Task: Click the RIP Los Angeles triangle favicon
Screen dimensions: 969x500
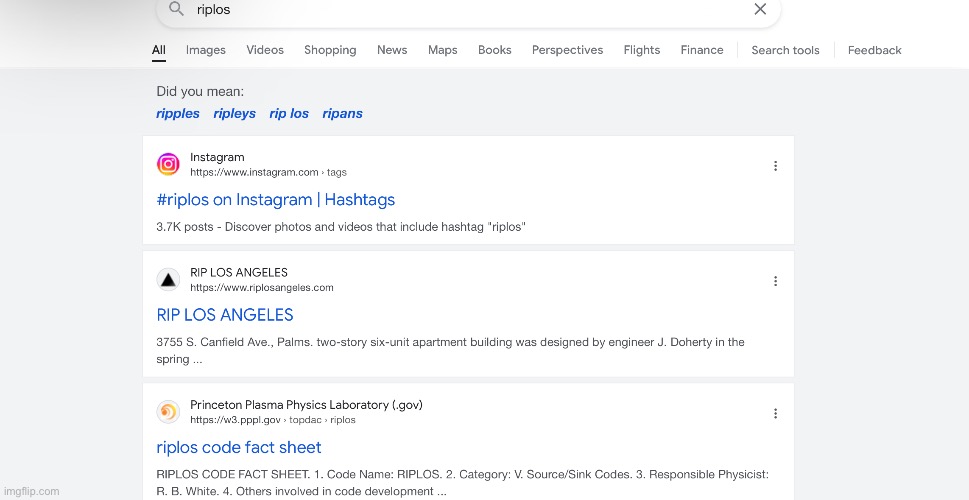Action: tap(168, 280)
